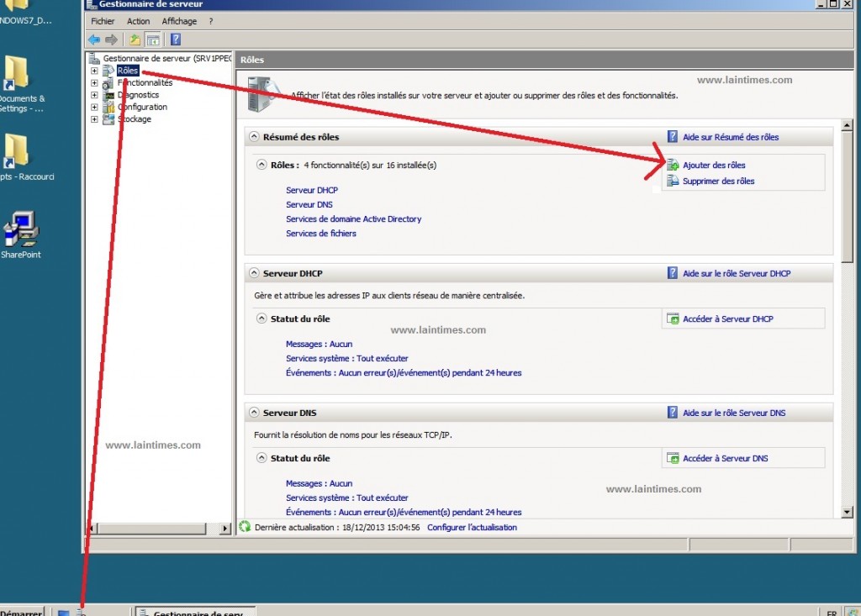
Task: Toggle the console tree pane toolbar icon
Action: (x=153, y=39)
